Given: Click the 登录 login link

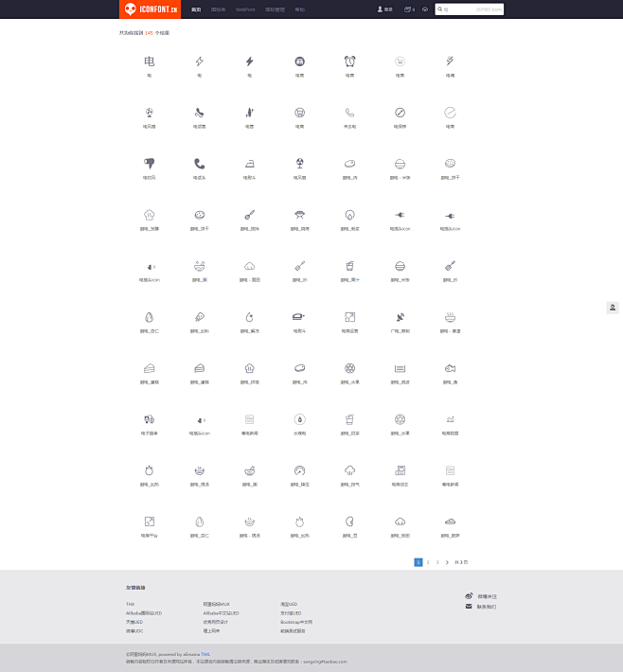Looking at the screenshot, I should coord(385,9).
